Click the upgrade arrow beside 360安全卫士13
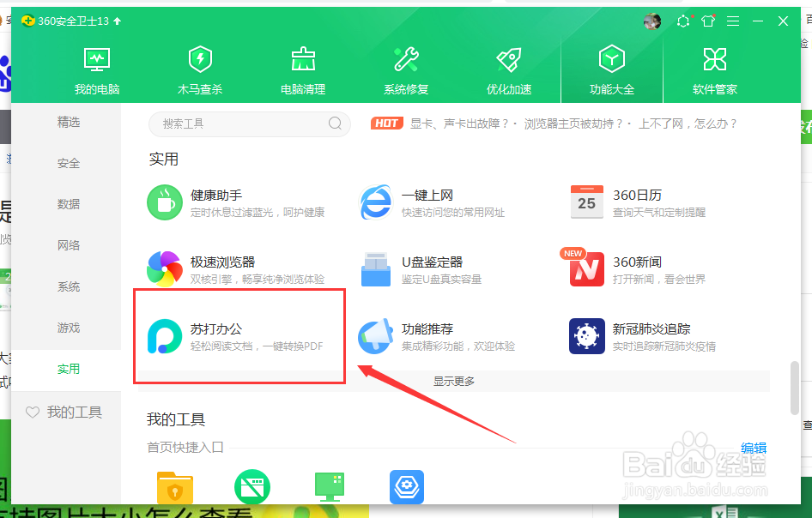 (117, 21)
